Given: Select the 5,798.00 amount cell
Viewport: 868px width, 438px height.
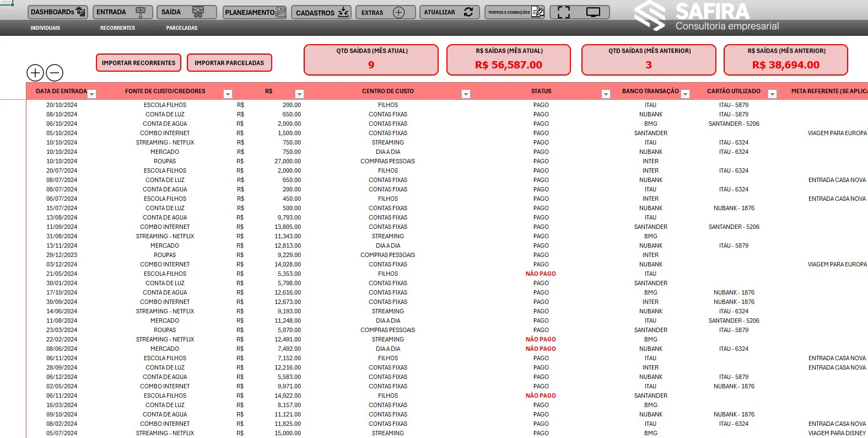Looking at the screenshot, I should [x=289, y=283].
